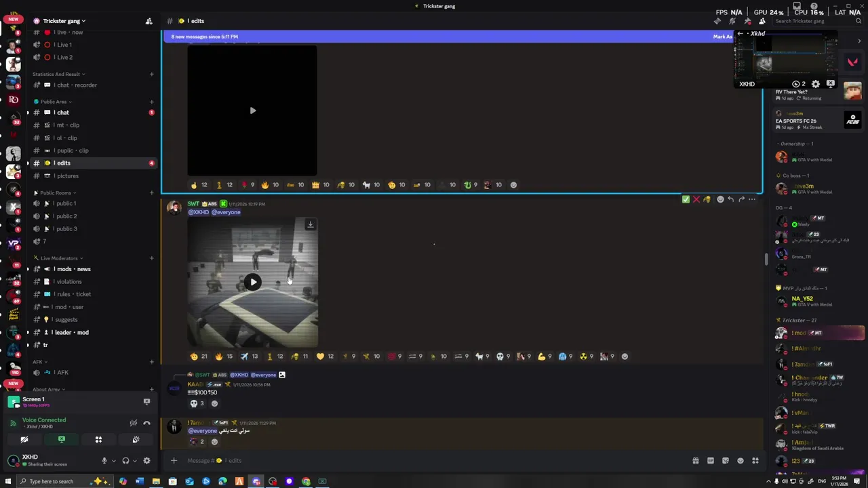Forward the message using hover toolbar

[x=741, y=199]
